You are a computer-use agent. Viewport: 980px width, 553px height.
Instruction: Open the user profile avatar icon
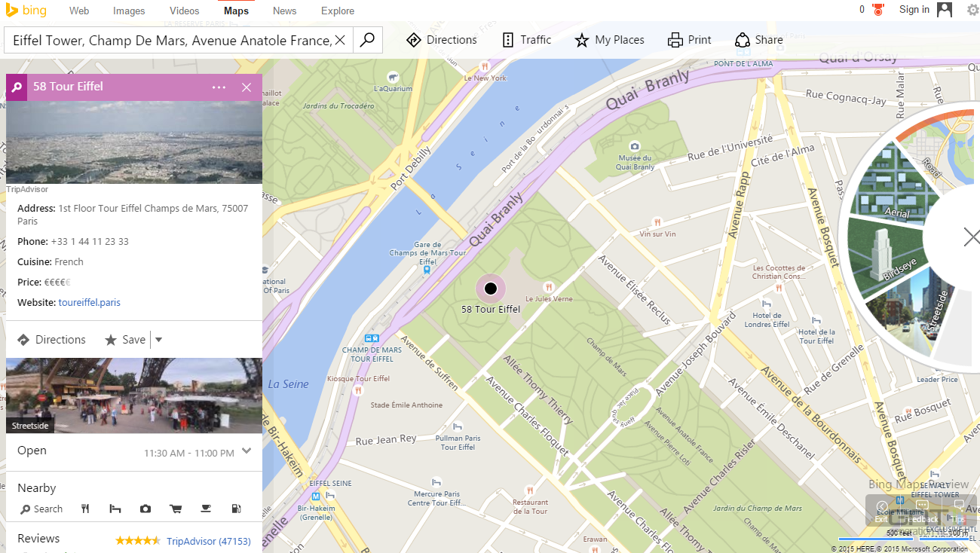click(x=945, y=10)
